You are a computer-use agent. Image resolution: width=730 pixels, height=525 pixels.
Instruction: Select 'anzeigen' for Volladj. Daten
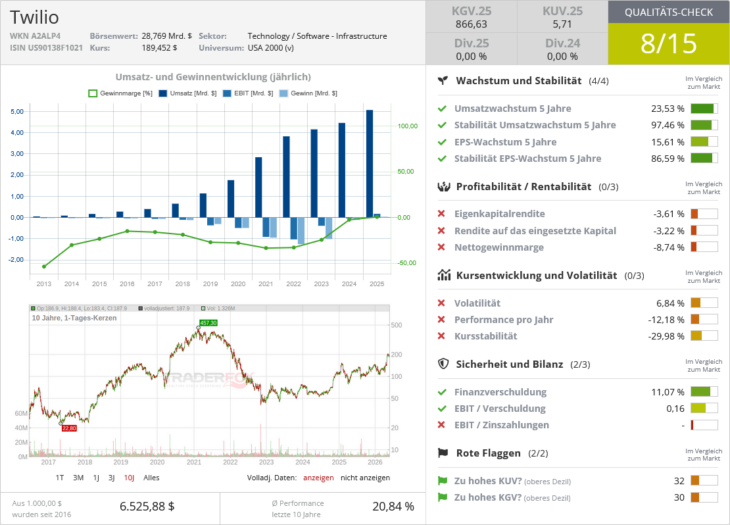(318, 478)
